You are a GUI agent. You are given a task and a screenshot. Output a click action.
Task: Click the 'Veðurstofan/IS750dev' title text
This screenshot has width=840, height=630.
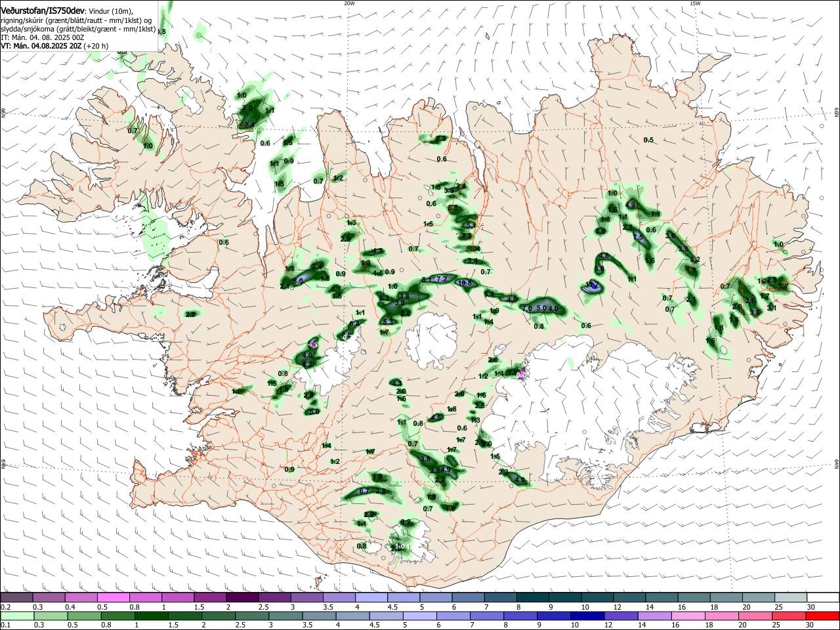click(x=43, y=10)
